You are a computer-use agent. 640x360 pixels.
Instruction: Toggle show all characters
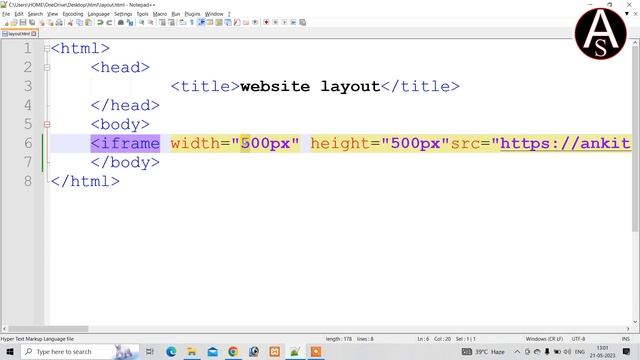click(x=191, y=22)
